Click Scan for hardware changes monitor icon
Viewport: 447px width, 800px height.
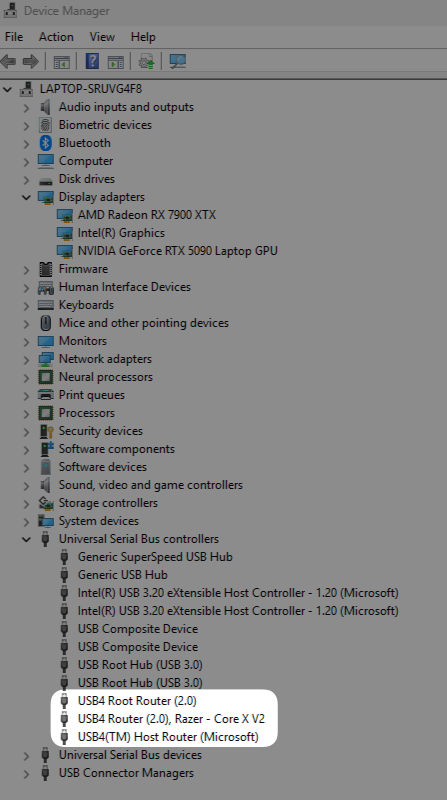click(178, 62)
